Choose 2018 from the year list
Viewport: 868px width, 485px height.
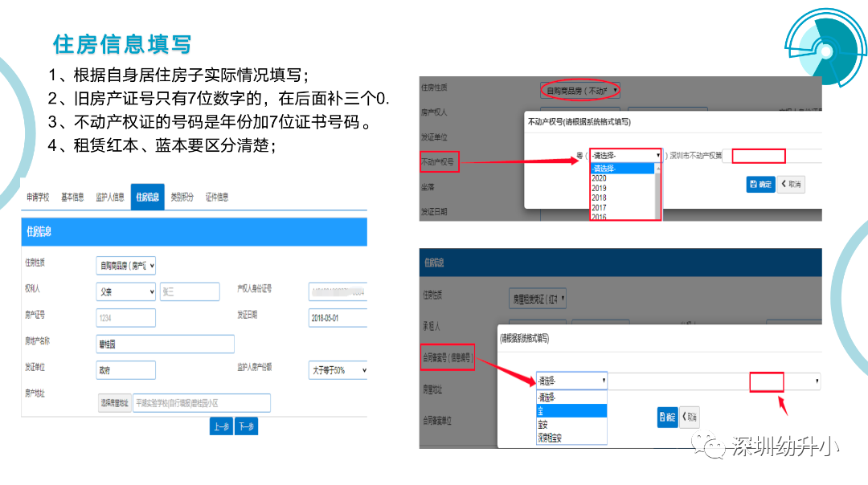[622, 198]
